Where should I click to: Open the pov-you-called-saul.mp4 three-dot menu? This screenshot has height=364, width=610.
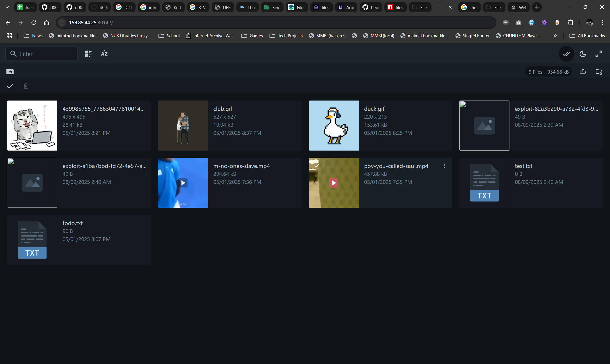tap(444, 166)
